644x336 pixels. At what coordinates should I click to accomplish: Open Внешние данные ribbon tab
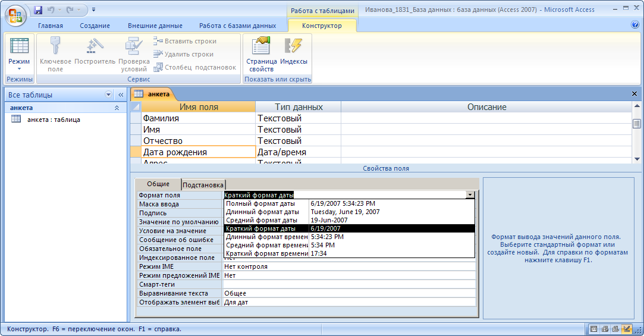click(155, 26)
